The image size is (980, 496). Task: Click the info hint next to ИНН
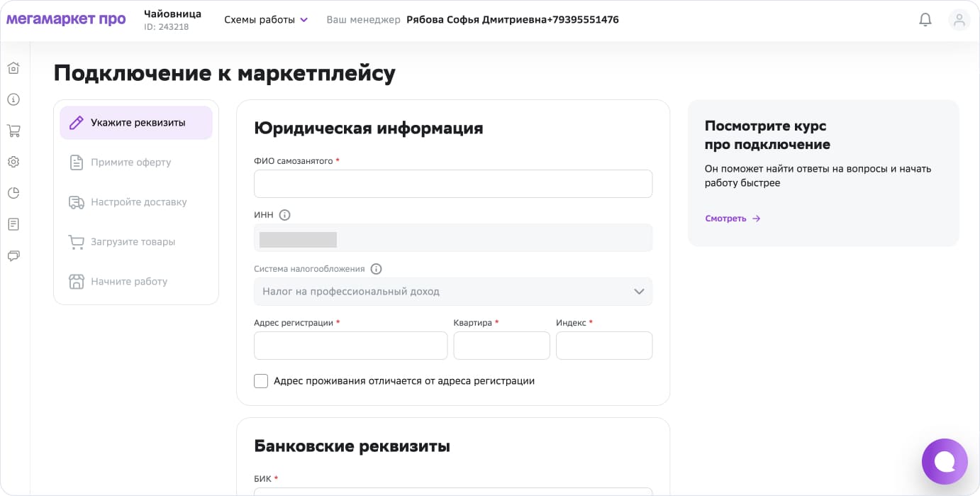284,214
